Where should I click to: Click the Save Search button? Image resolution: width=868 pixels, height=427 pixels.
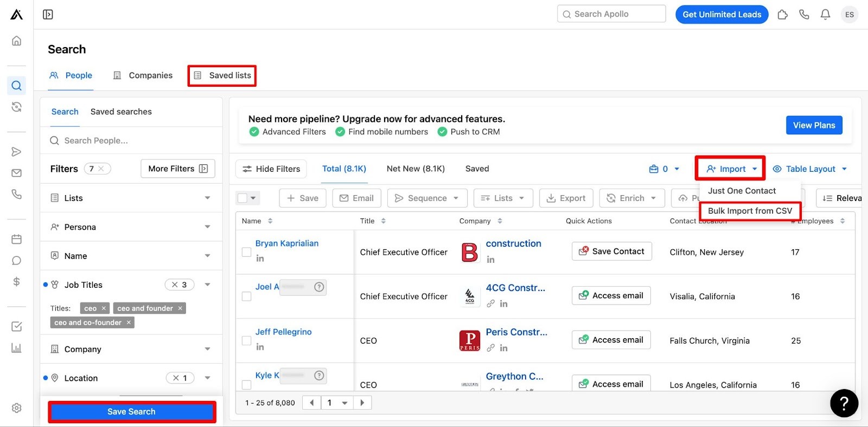[131, 412]
